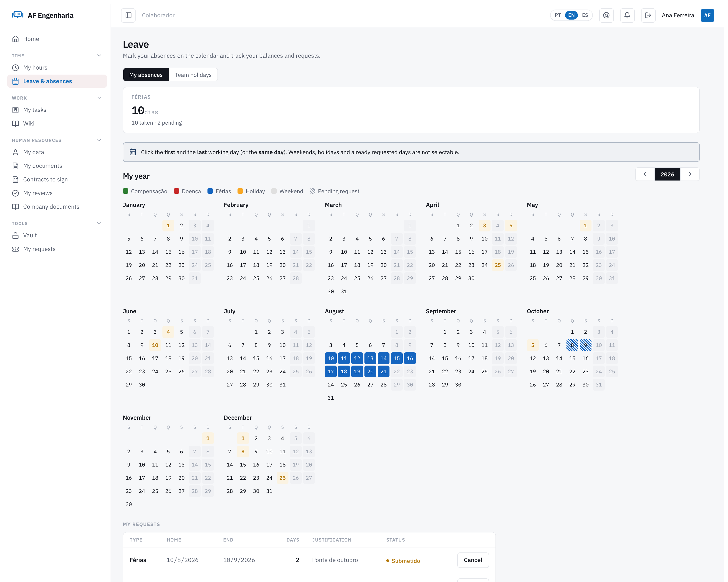This screenshot has height=582, width=728.
Task: Select February 11 on calendar
Action: pyautogui.click(x=256, y=252)
